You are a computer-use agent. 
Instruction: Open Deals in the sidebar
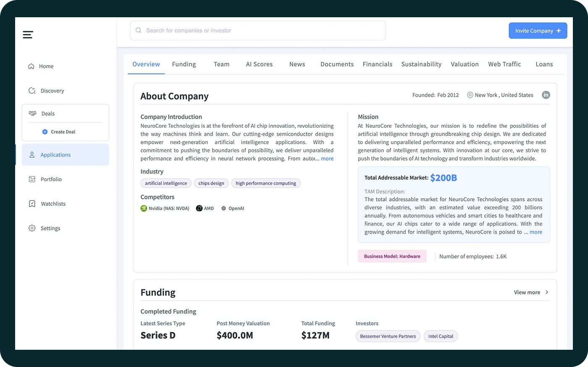point(48,114)
